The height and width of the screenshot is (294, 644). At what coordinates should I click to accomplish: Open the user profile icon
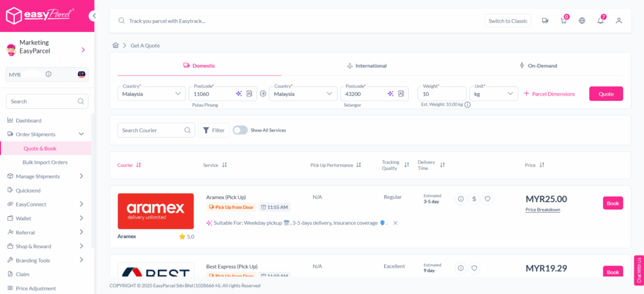(619, 21)
